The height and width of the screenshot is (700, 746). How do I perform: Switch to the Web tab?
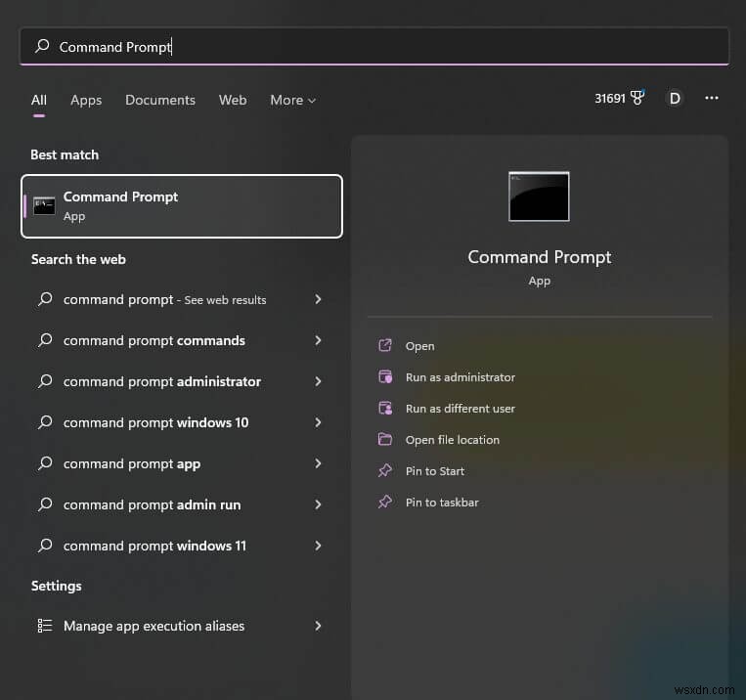point(233,100)
